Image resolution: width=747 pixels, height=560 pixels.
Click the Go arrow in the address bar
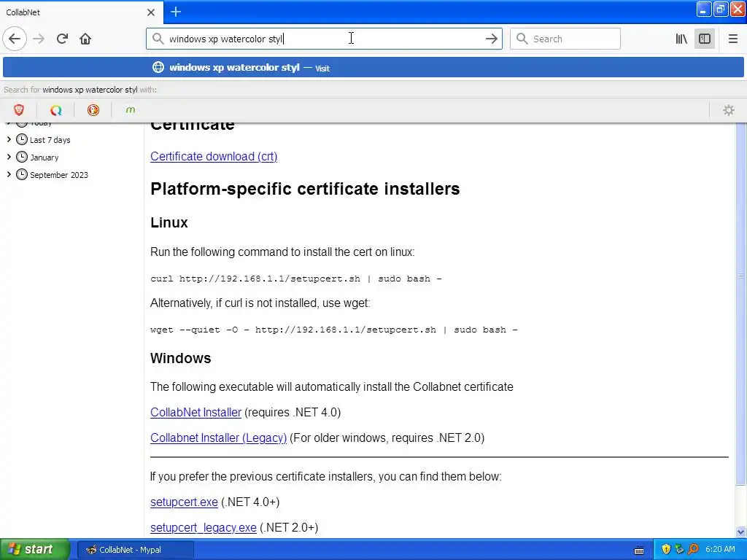[491, 39]
